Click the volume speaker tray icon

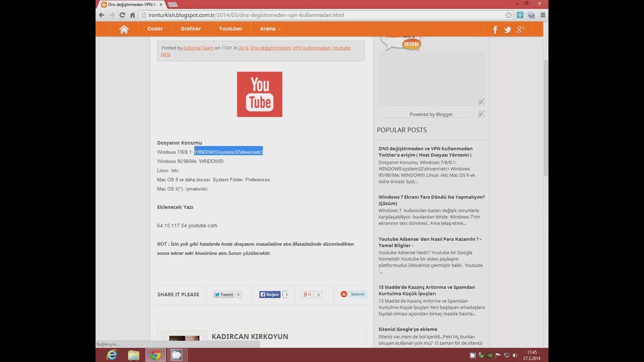point(515,355)
